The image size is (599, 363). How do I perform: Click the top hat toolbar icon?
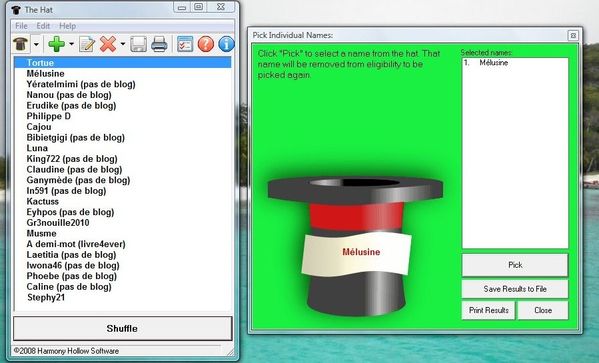pyautogui.click(x=20, y=44)
